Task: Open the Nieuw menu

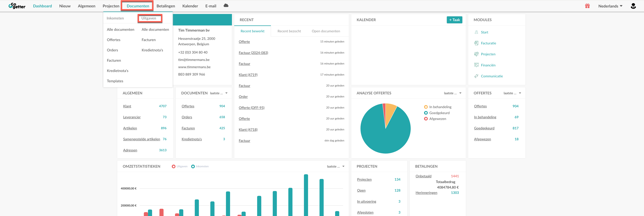Action: (x=65, y=6)
